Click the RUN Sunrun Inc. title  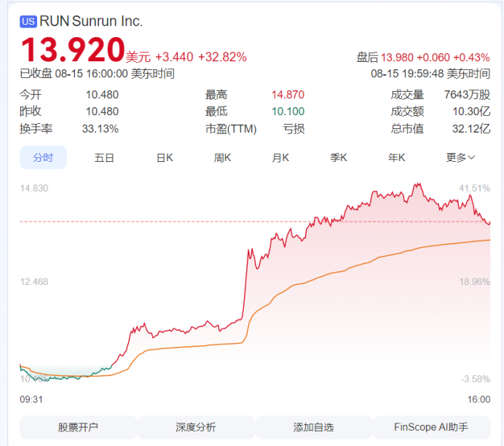point(91,21)
